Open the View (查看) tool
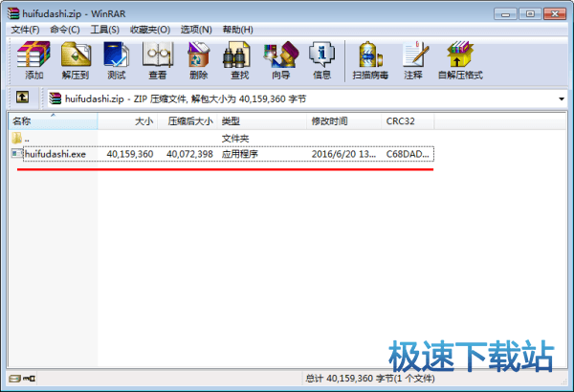This screenshot has width=574, height=392. 158,54
